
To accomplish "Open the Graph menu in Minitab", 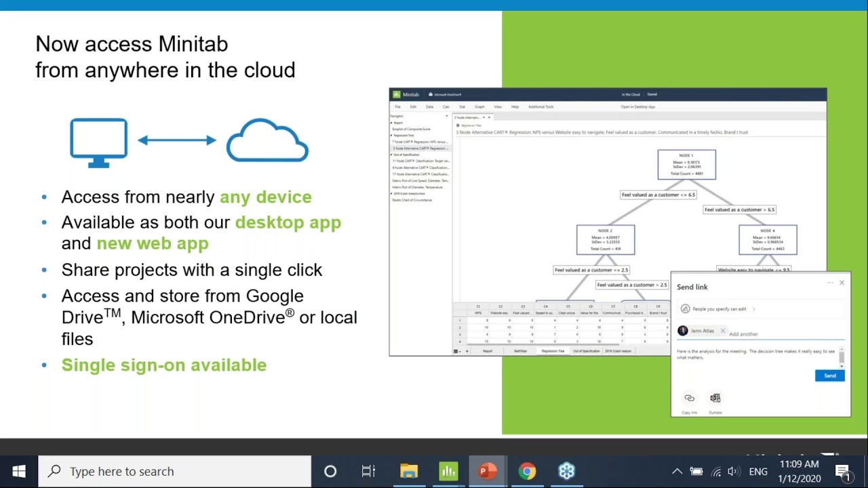I will point(479,107).
